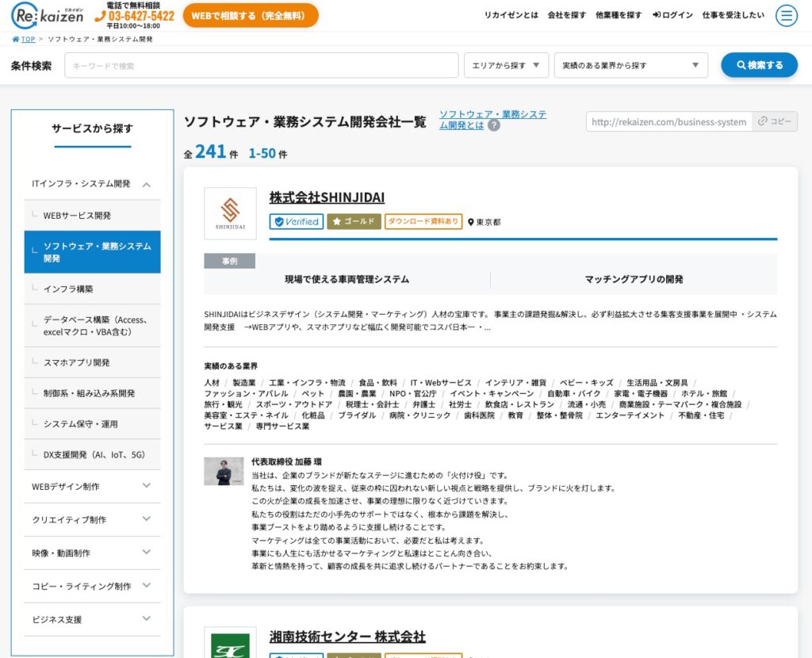Click the ゴールド star badge

(x=354, y=222)
